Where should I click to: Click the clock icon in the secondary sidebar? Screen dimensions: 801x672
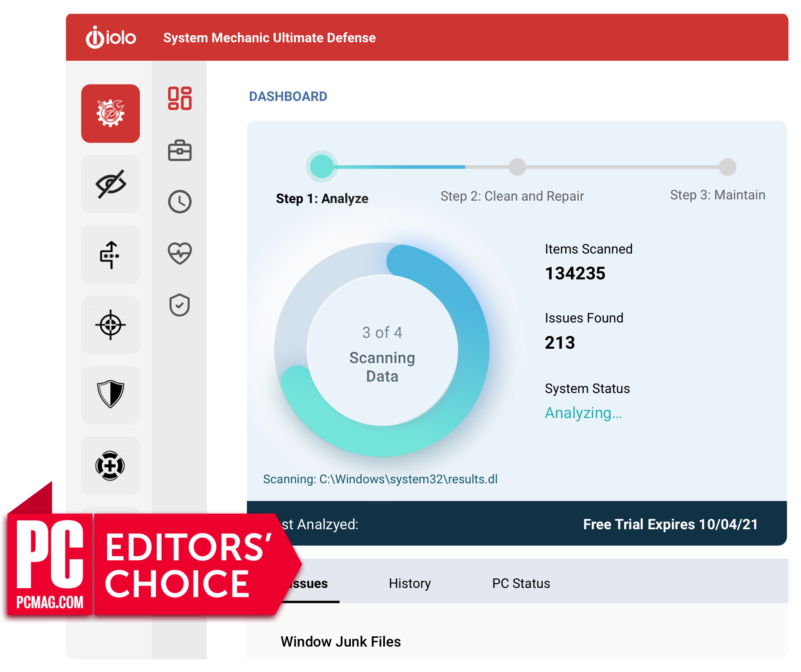[x=180, y=201]
